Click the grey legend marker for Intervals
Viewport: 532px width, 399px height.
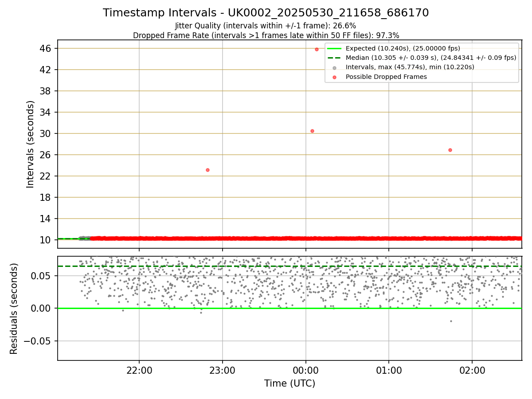click(x=335, y=67)
